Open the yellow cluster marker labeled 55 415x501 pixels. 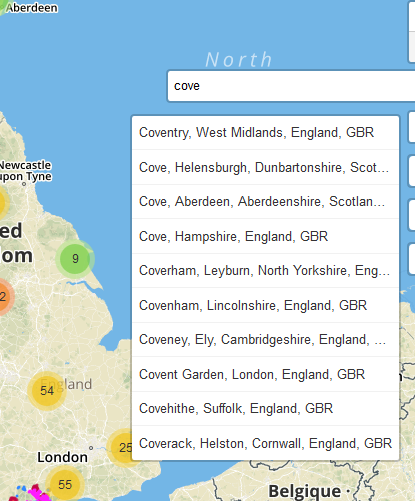[x=65, y=484]
